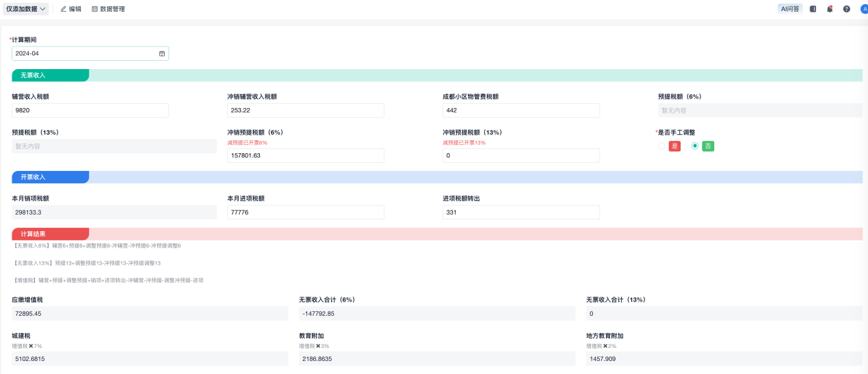The width and height of the screenshot is (868, 374).
Task: Click the 开票收入 section tab
Action: (50, 177)
